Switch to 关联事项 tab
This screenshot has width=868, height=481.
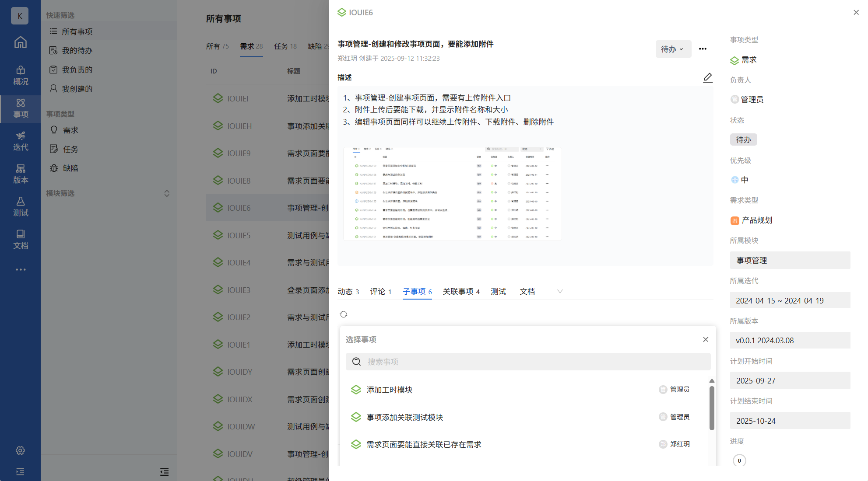click(x=461, y=292)
